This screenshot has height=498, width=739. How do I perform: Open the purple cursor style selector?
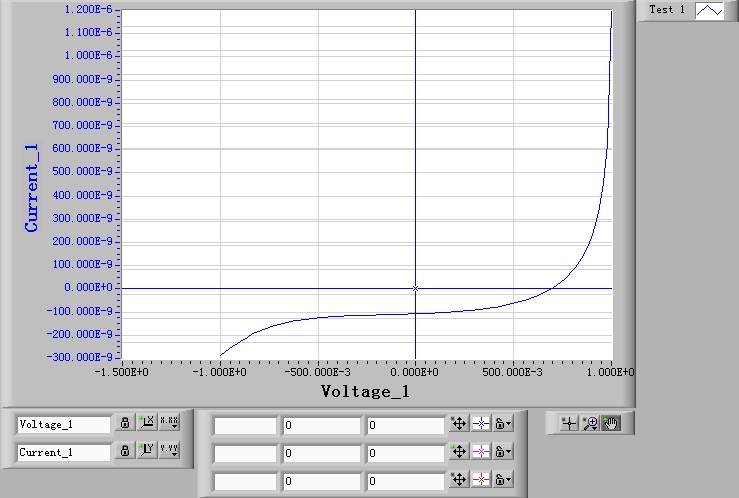click(x=481, y=452)
